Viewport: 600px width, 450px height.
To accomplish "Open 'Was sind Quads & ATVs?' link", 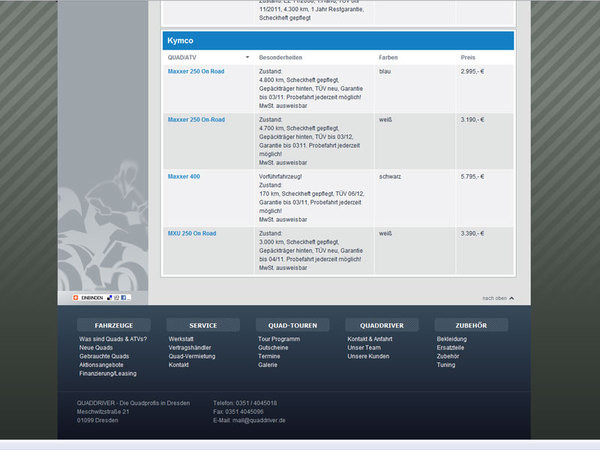I will click(113, 339).
